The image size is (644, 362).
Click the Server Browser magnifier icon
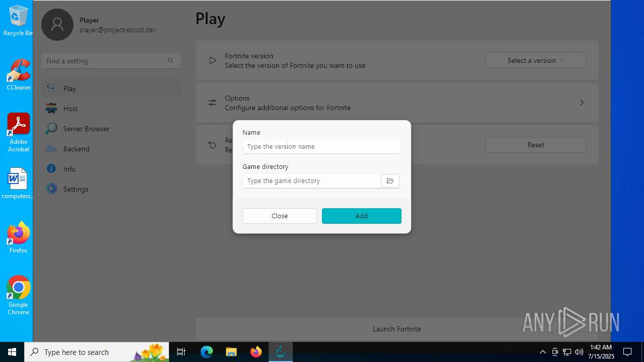[51, 128]
